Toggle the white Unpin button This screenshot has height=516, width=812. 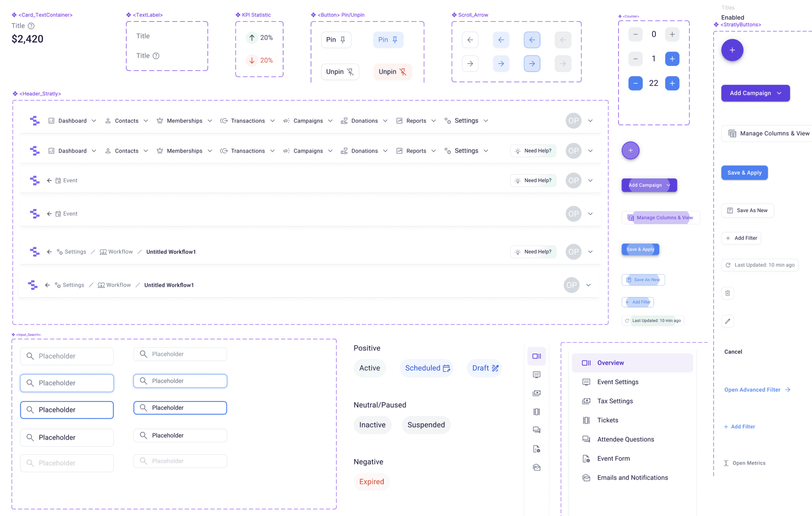pos(340,72)
